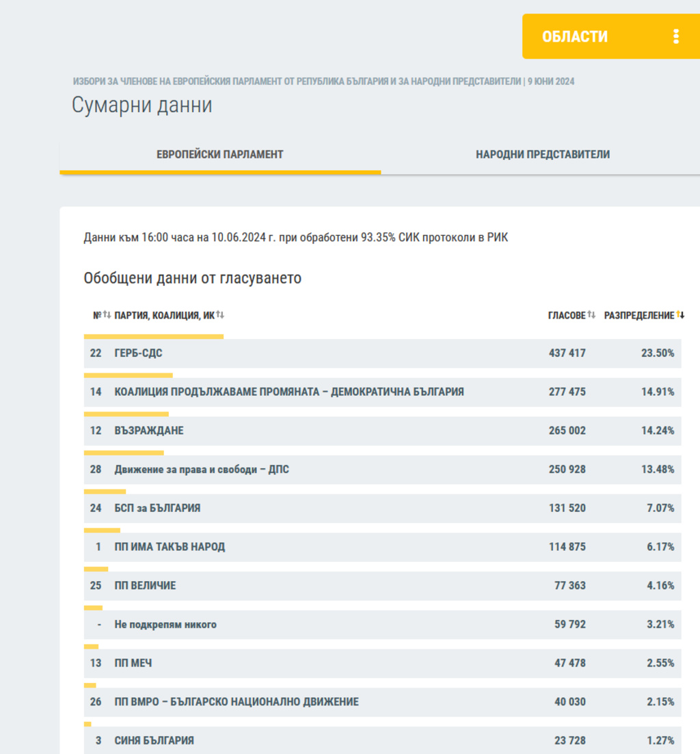Viewport: 700px width, 754px height.
Task: Sort by party name using column arrows
Action: pyautogui.click(x=220, y=315)
